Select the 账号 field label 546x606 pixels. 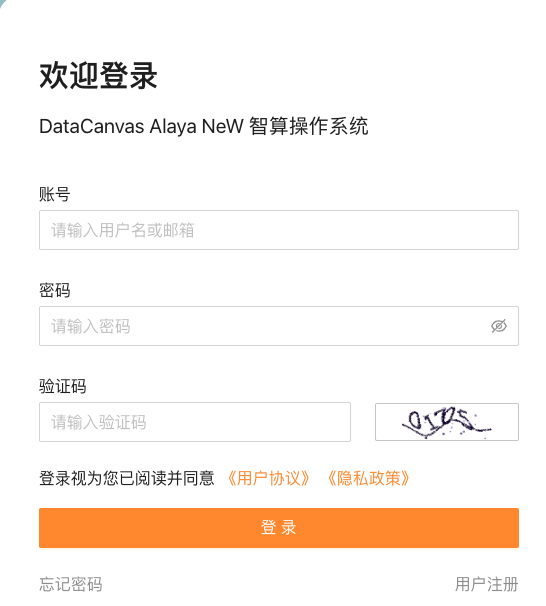coord(54,194)
